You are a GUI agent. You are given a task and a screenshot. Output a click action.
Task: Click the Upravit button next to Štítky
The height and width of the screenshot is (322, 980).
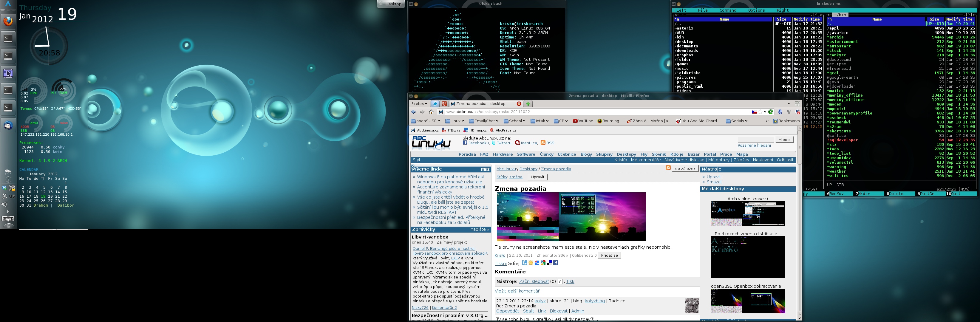click(537, 177)
